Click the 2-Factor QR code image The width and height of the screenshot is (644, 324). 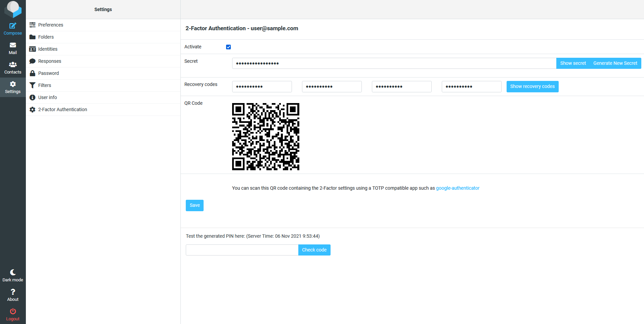[266, 137]
